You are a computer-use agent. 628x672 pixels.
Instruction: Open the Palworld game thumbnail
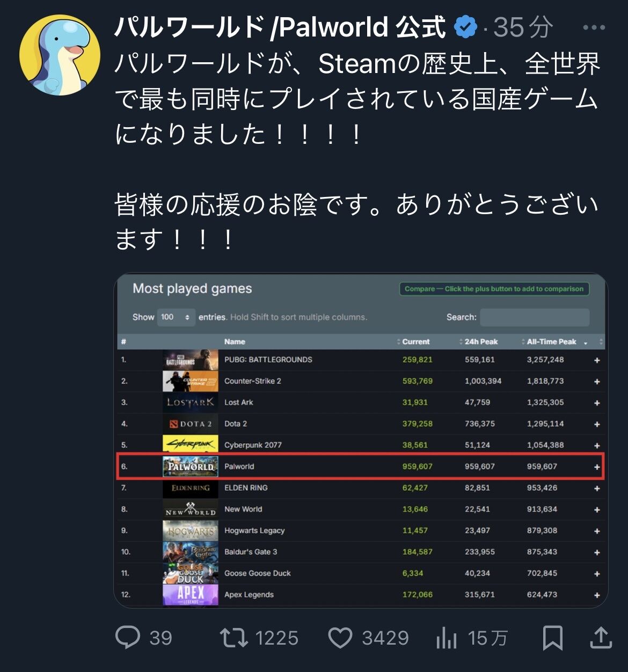[191, 466]
